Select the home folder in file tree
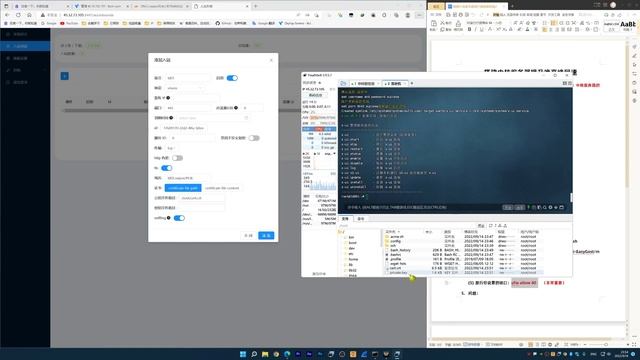The image size is (640, 360). (x=353, y=259)
